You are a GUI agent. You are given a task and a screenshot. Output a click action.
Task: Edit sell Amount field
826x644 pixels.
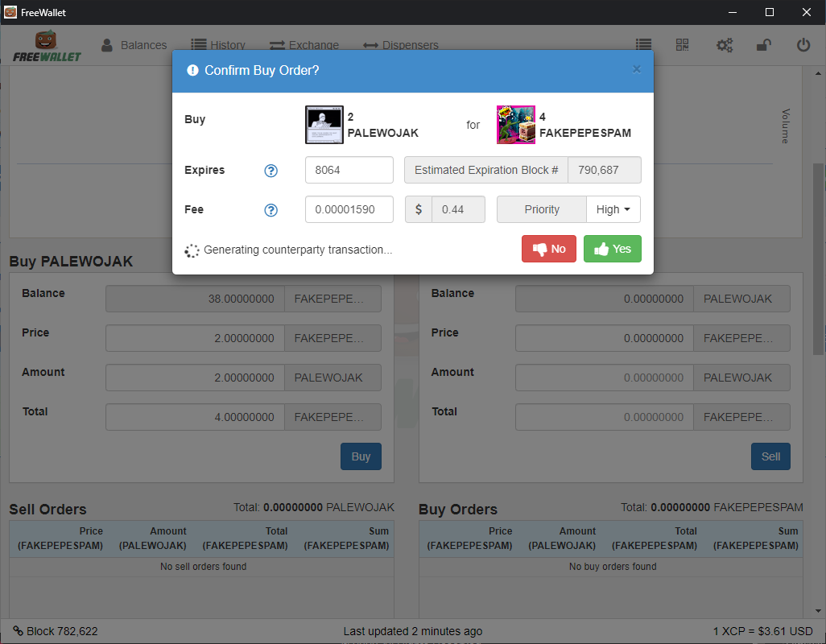click(605, 378)
